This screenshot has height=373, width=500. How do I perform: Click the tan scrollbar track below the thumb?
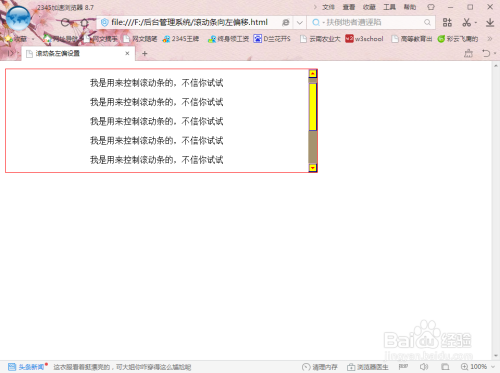point(313,147)
